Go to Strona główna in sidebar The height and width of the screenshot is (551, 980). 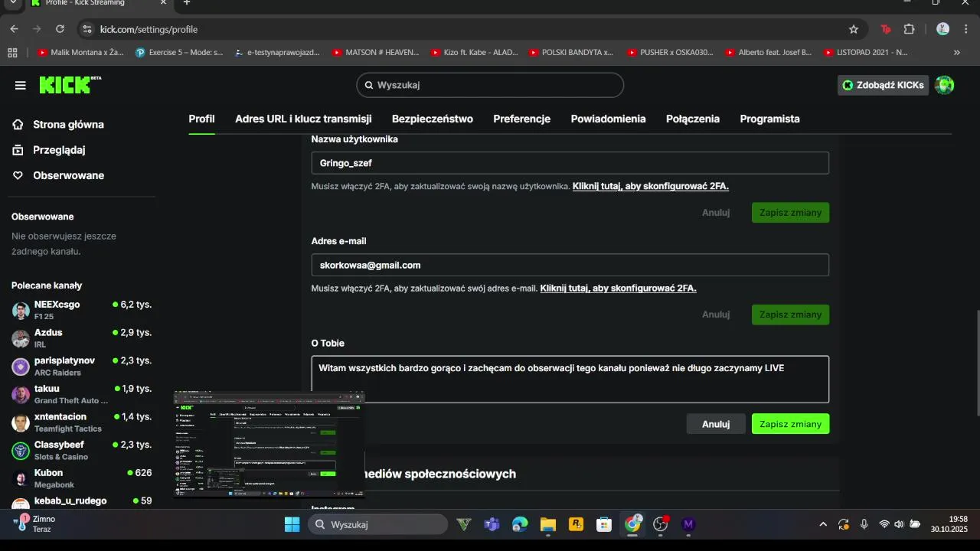point(68,124)
